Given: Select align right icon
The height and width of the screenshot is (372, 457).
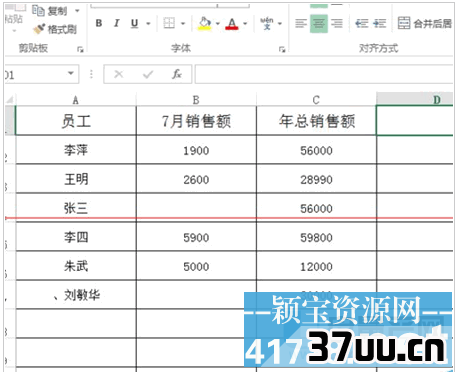Looking at the screenshot, I should click(337, 23).
